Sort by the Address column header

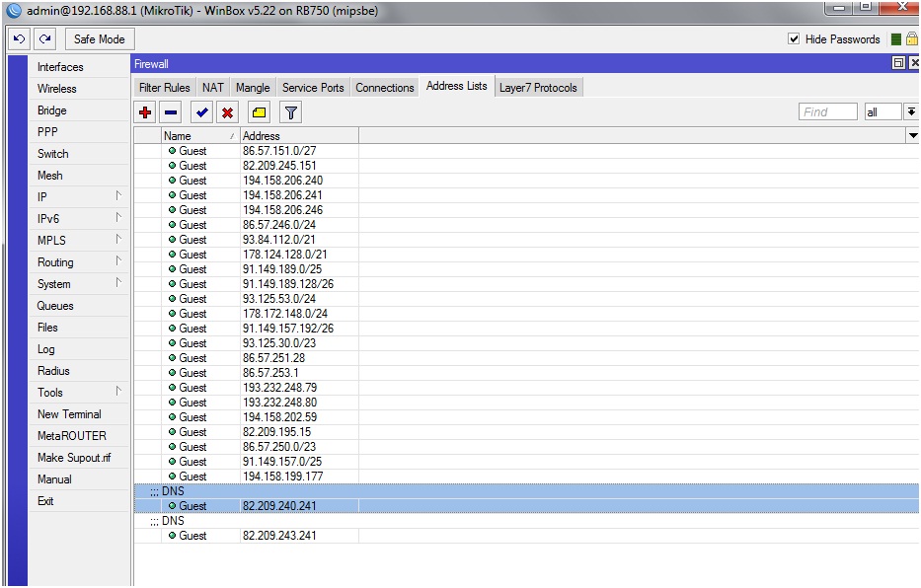pyautogui.click(x=298, y=136)
